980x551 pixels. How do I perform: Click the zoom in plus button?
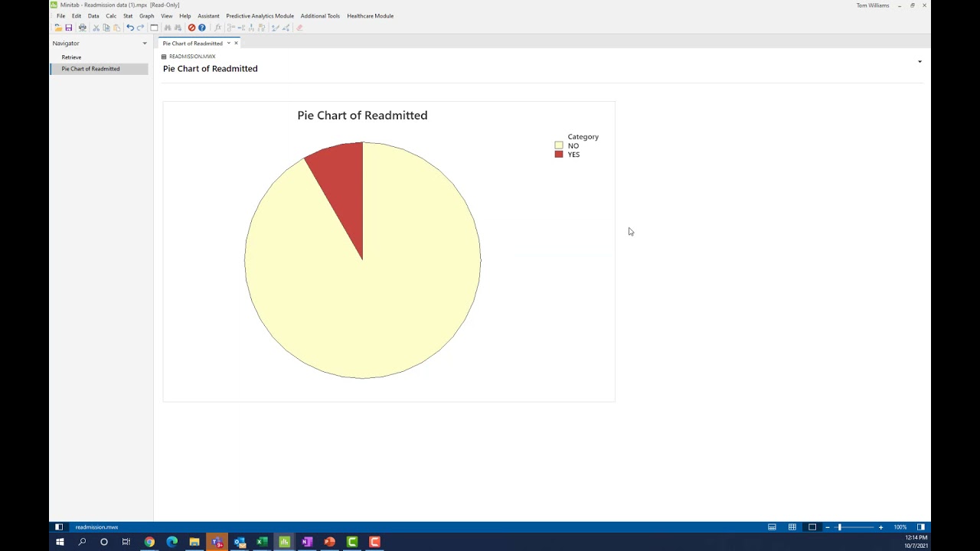tap(880, 527)
